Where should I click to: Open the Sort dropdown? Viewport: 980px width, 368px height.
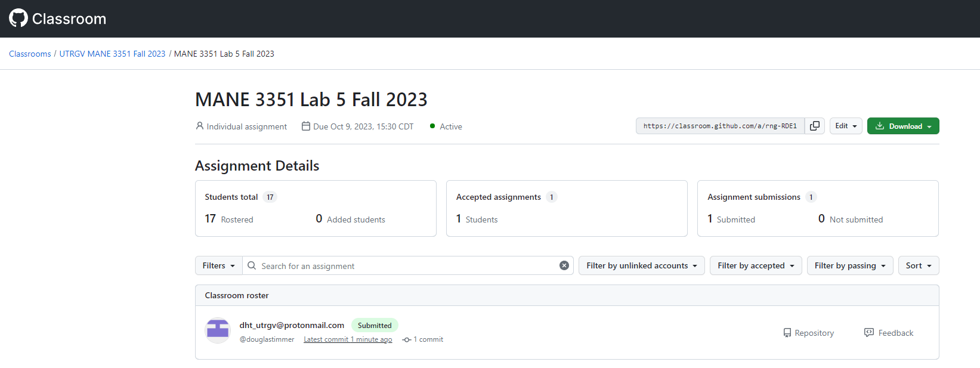click(918, 265)
